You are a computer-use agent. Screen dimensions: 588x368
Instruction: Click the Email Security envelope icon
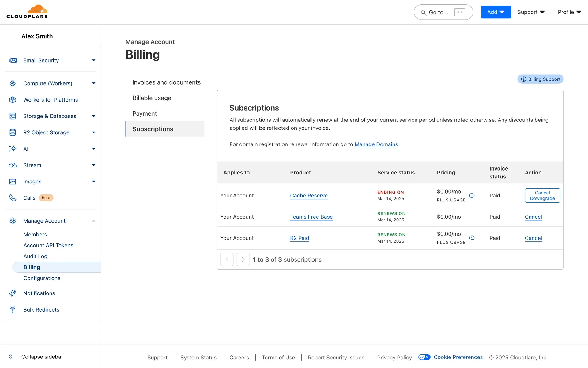pos(13,60)
